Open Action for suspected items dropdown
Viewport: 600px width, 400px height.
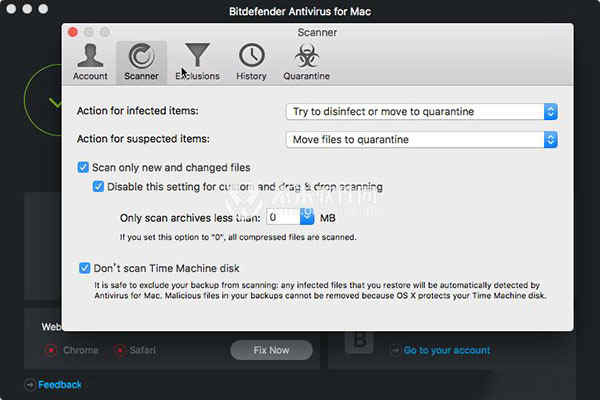(421, 139)
